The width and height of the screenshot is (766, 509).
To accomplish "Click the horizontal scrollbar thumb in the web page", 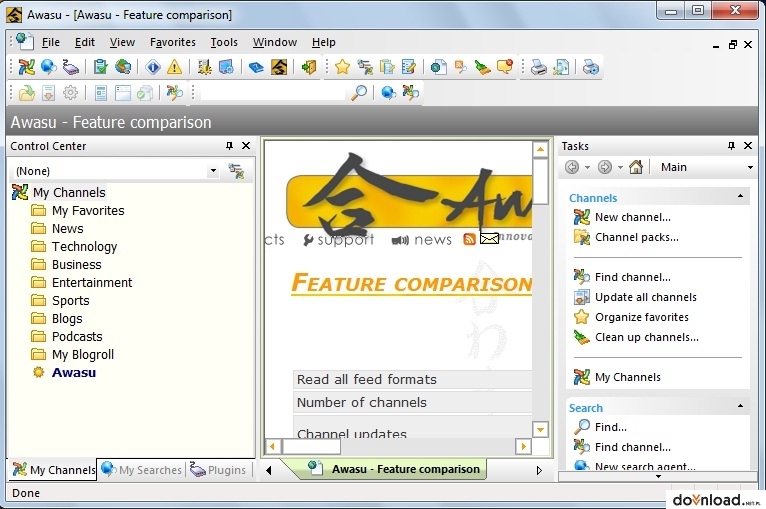I will click(311, 446).
